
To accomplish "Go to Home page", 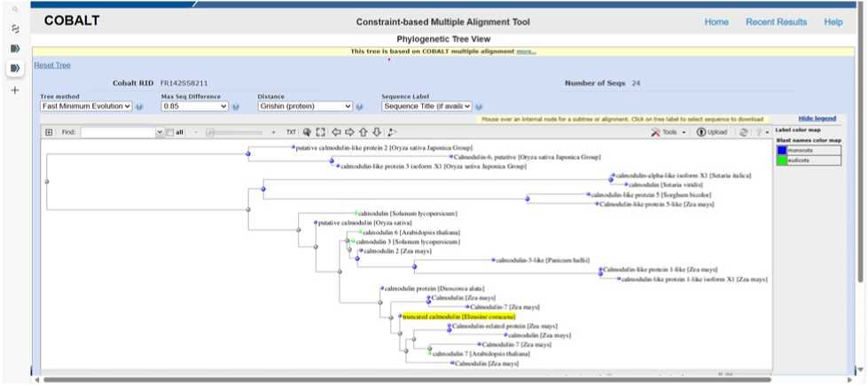I will [716, 22].
